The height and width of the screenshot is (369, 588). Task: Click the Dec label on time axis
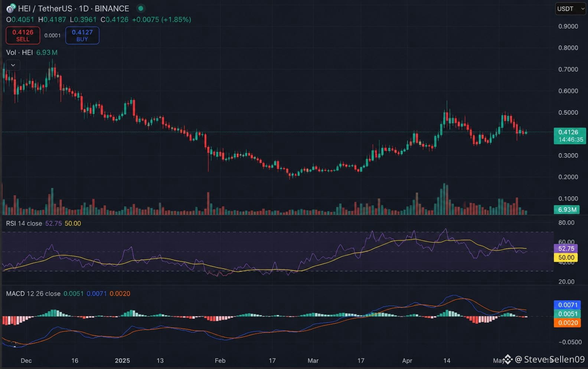[26, 360]
